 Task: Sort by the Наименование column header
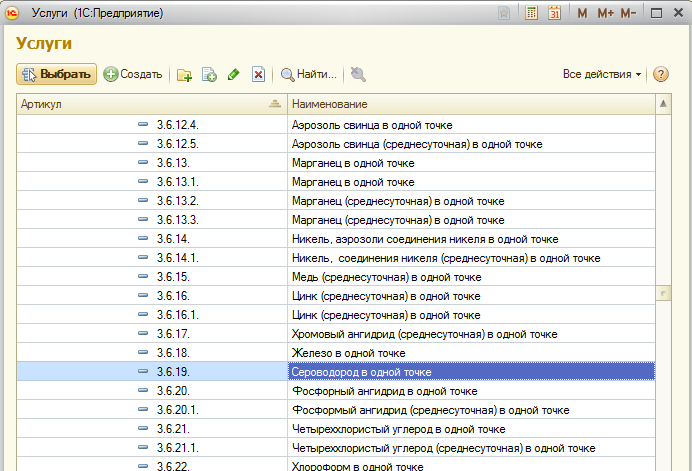click(x=470, y=104)
